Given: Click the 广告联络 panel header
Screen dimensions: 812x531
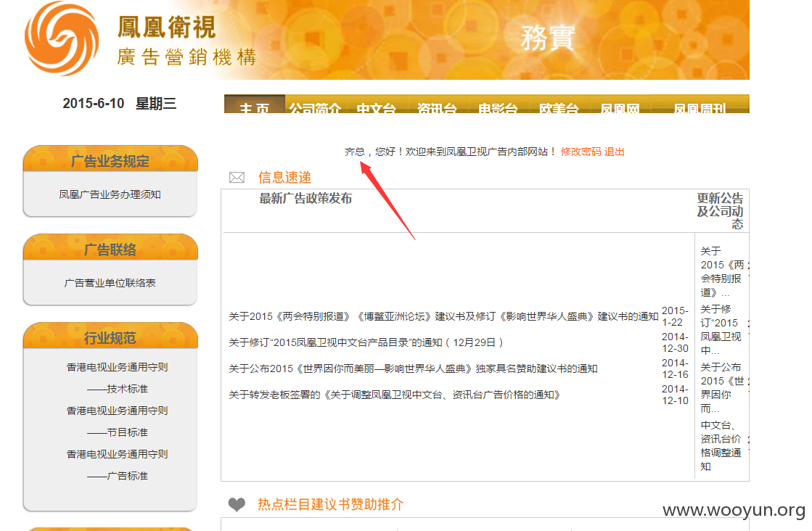Looking at the screenshot, I should pos(110,248).
